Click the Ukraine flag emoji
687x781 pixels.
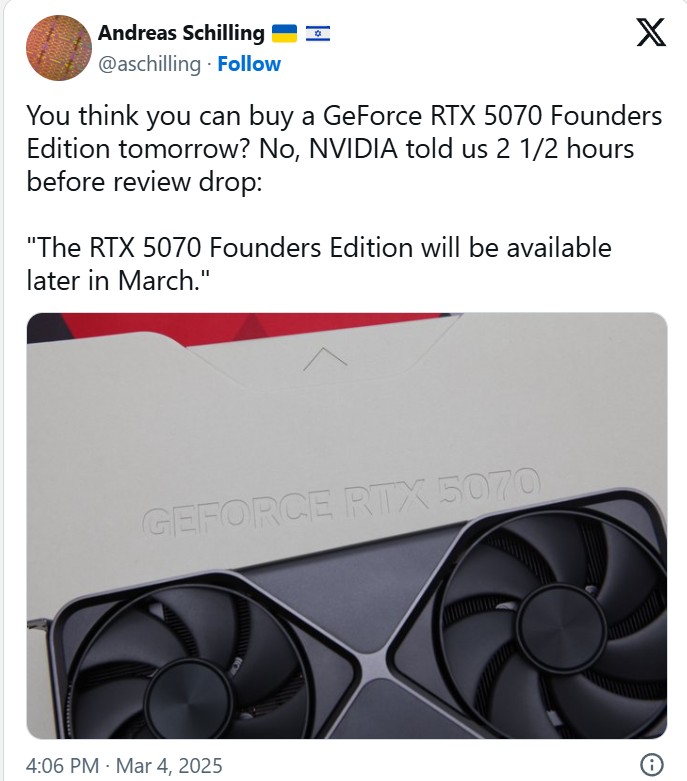(x=284, y=33)
